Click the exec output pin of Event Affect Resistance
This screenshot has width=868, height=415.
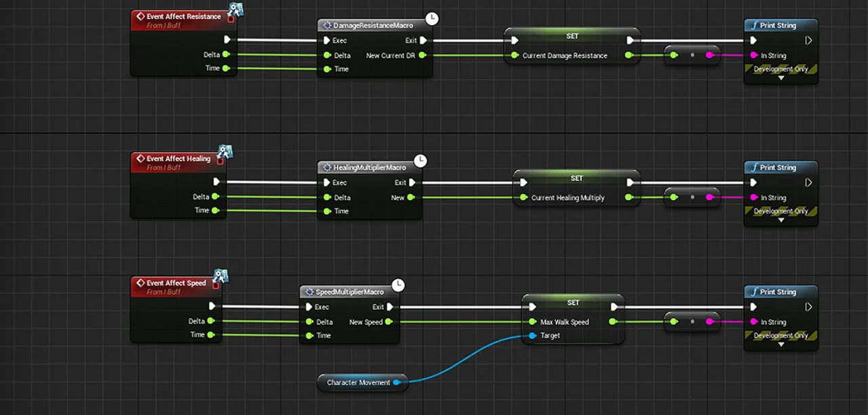(227, 40)
